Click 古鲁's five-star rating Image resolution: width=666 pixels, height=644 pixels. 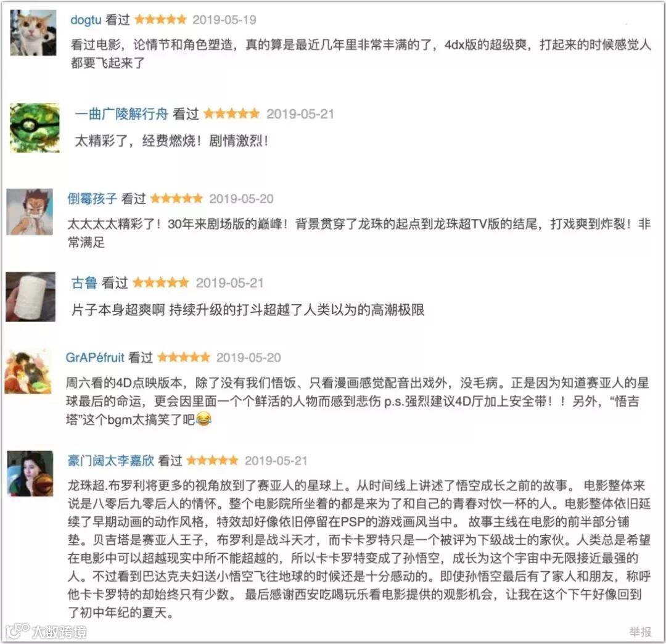coord(160,283)
